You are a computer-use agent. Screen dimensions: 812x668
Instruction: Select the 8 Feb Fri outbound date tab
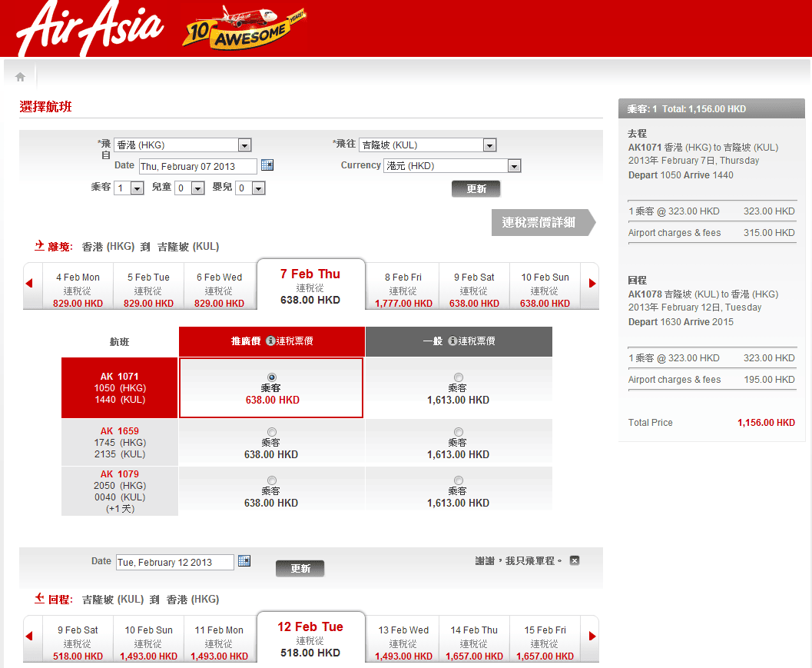[x=403, y=289]
